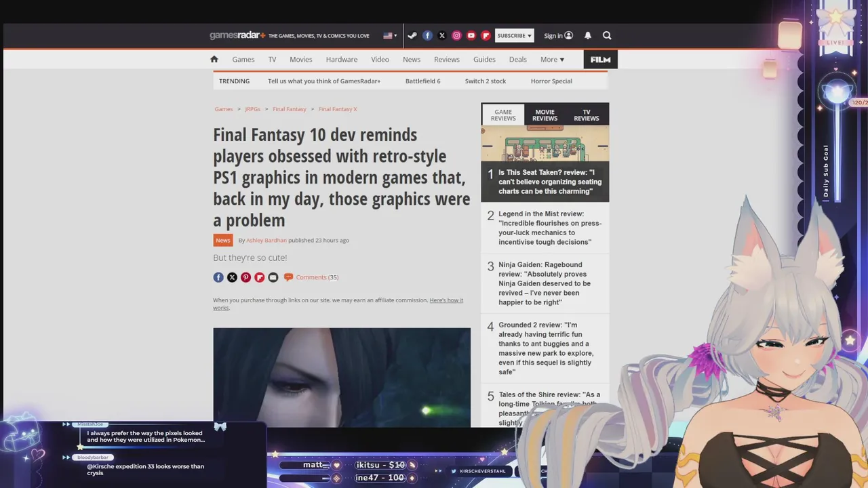
Task: Open the Battlefield 6 trending link
Action: coord(423,81)
